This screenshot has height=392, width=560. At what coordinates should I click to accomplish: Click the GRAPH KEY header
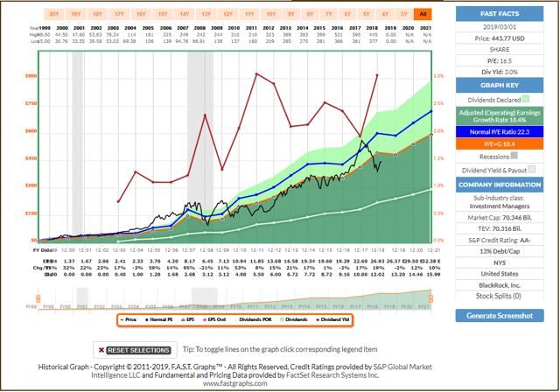coord(500,86)
